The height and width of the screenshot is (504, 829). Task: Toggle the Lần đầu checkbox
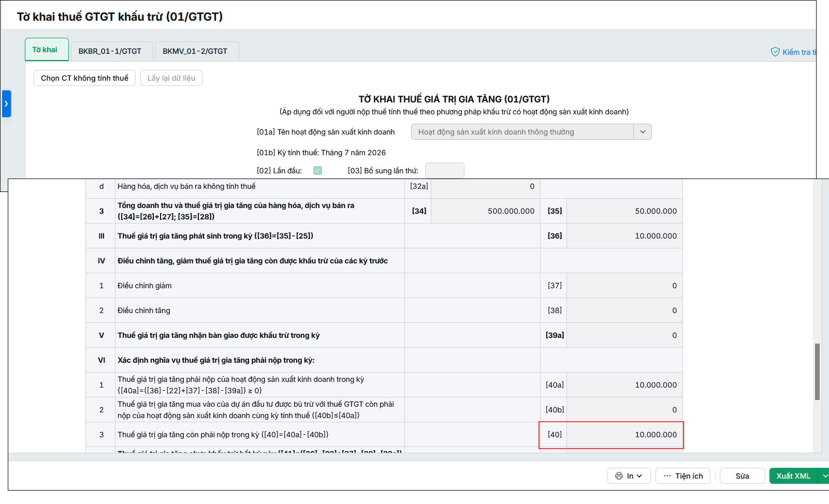[x=317, y=171]
